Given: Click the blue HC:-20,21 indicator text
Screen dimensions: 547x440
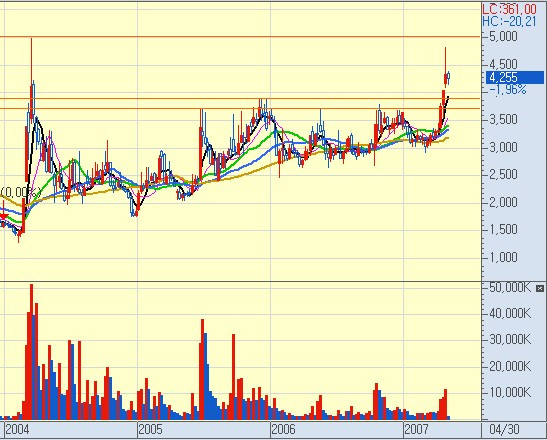Looking at the screenshot, I should tap(509, 21).
